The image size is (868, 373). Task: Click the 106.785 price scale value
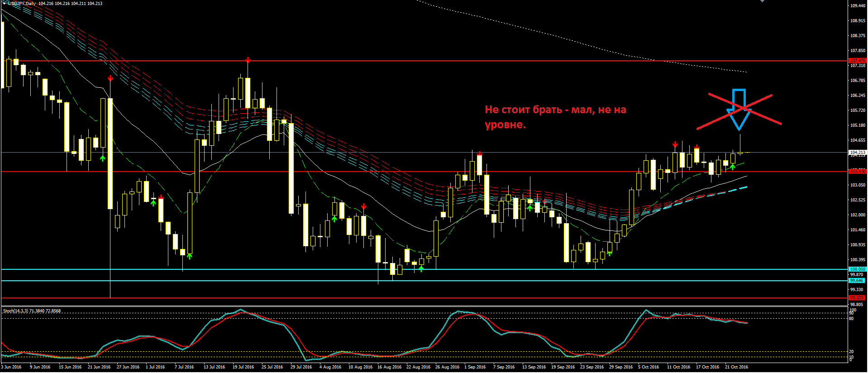(858, 81)
